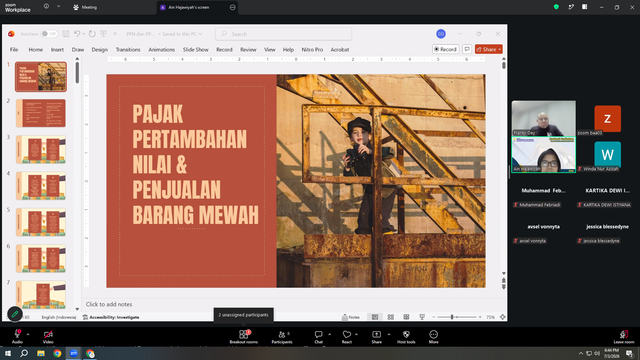Open Zoom meeting info icon
The image size is (640, 360).
click(x=46, y=7)
